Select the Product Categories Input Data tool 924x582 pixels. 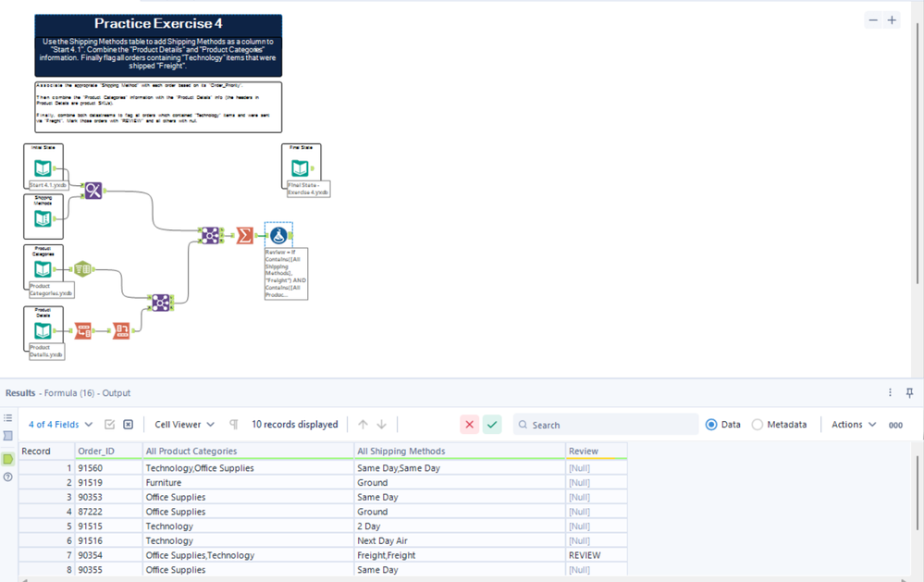(x=43, y=269)
